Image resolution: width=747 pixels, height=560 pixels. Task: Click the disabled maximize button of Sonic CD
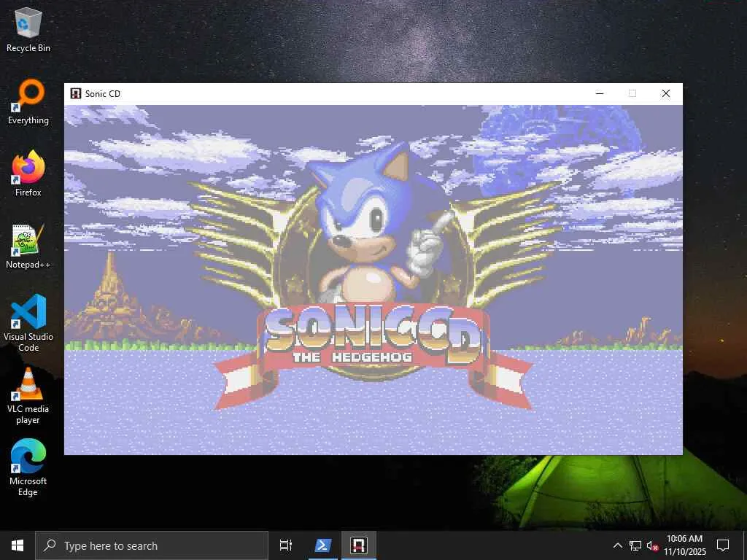pos(632,93)
